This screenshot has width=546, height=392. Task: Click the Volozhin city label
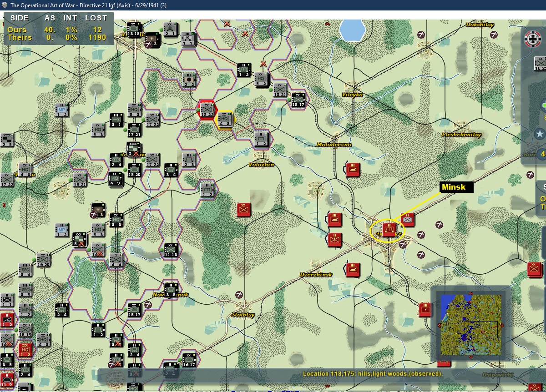pyautogui.click(x=262, y=165)
